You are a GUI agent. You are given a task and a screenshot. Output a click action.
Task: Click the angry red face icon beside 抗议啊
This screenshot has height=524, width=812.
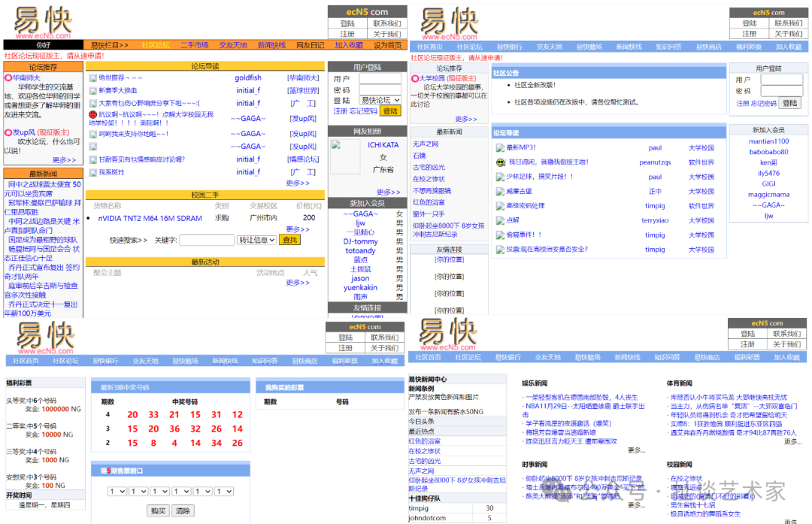coord(92,114)
